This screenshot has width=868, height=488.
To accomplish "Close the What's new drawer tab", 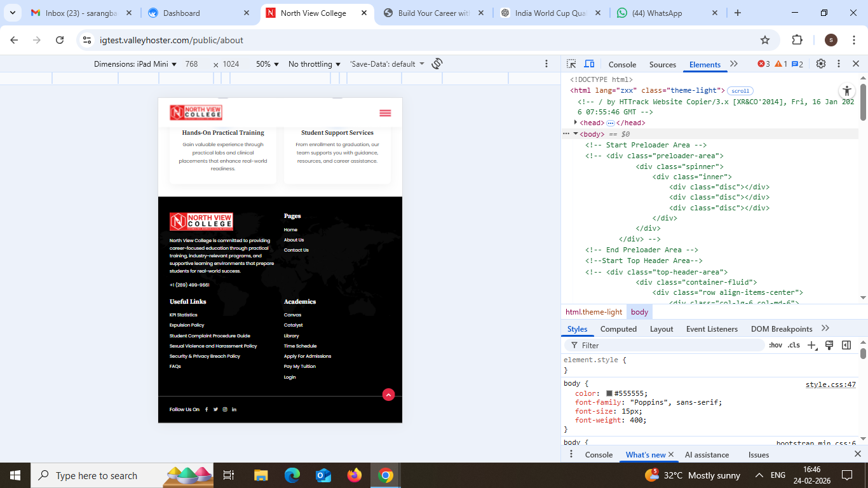I will 671,454.
